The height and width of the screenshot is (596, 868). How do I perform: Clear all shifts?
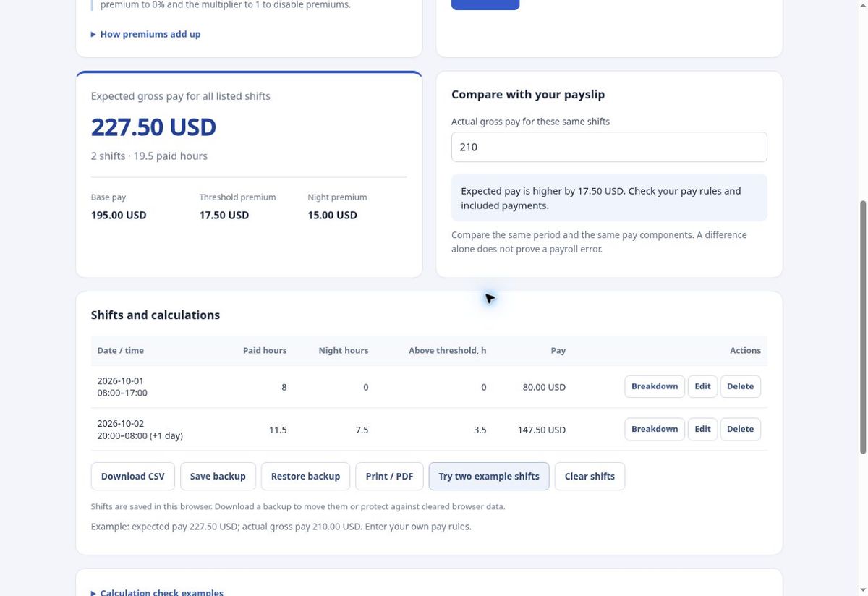click(x=590, y=476)
